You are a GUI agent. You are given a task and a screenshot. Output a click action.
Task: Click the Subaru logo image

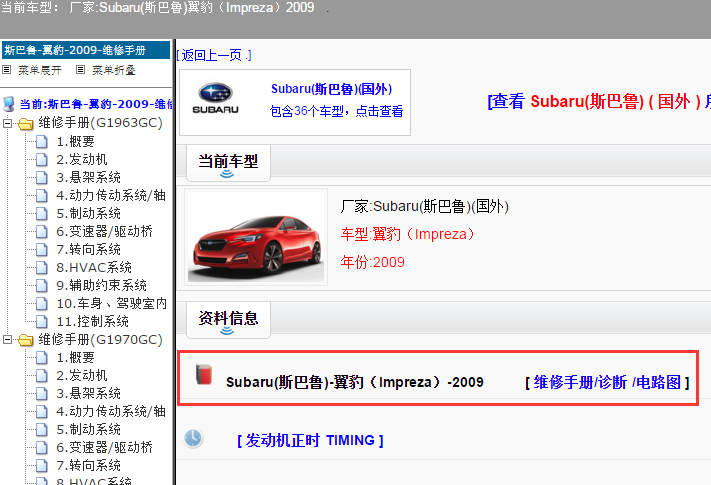(x=215, y=99)
